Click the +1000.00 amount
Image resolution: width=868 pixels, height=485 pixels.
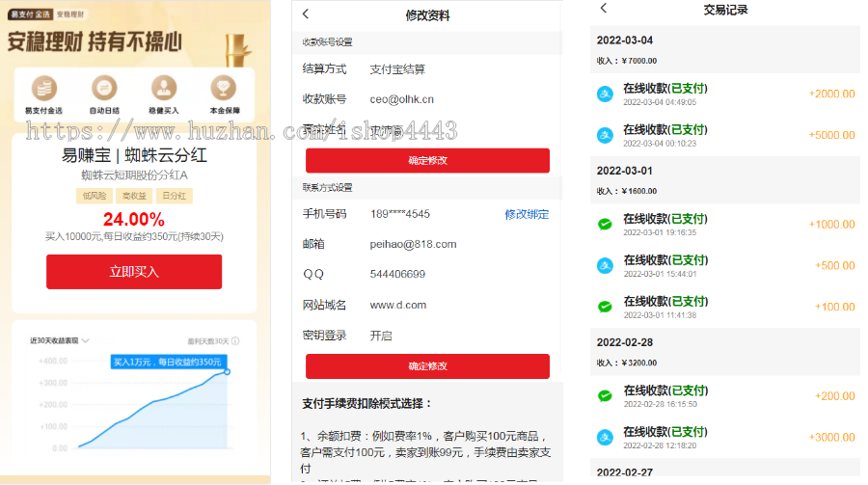click(x=832, y=225)
